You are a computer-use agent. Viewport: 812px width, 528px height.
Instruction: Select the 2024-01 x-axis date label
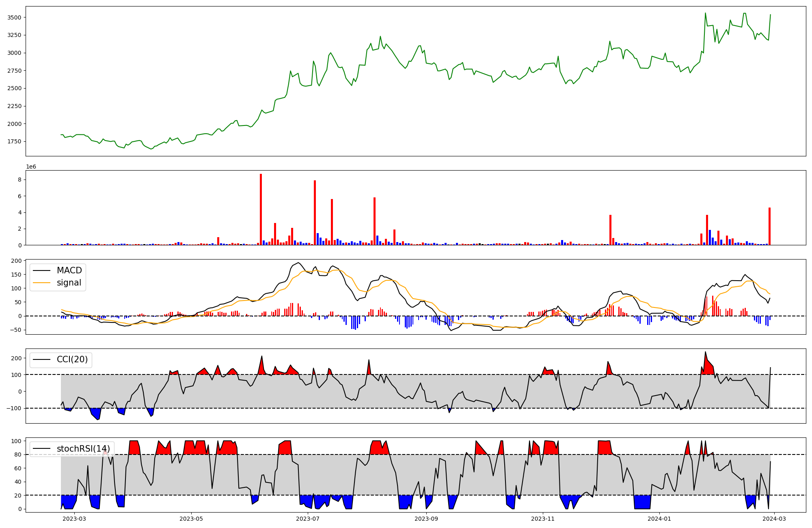659,519
